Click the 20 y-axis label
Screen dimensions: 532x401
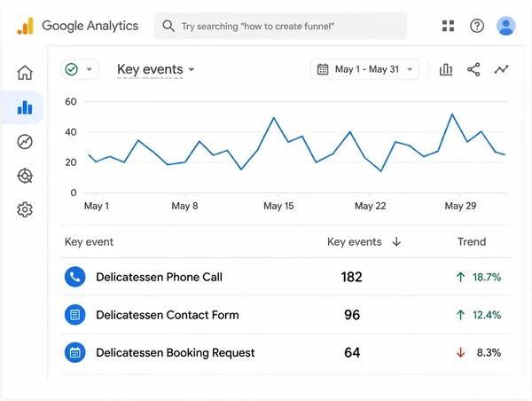71,162
